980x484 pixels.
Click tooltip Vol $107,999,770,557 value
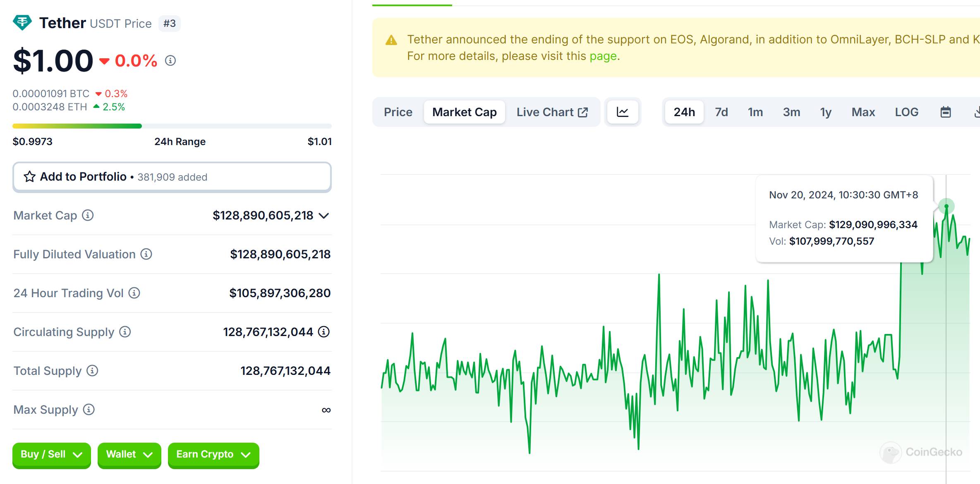point(832,241)
